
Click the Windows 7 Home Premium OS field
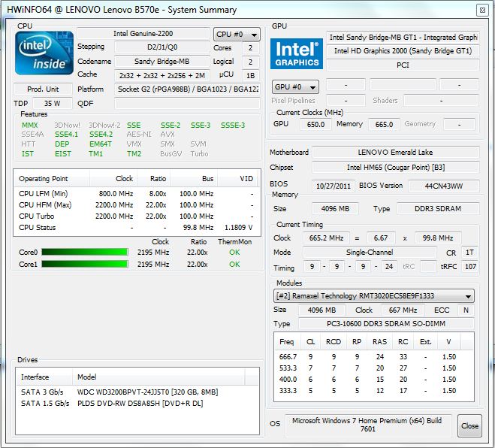tap(368, 425)
